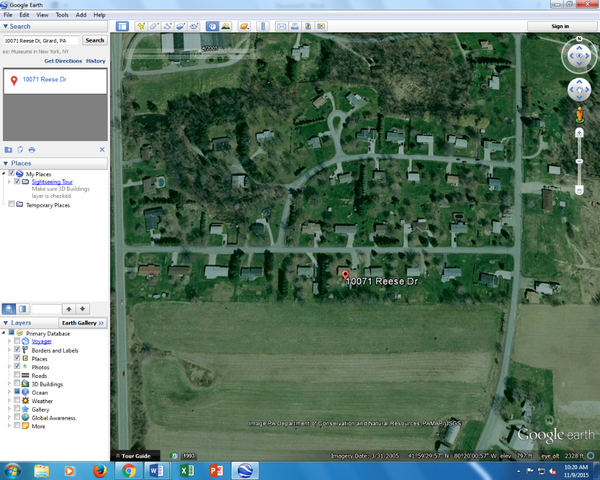The height and width of the screenshot is (480, 600).
Task: Move selected place up arrow
Action: coord(69,309)
